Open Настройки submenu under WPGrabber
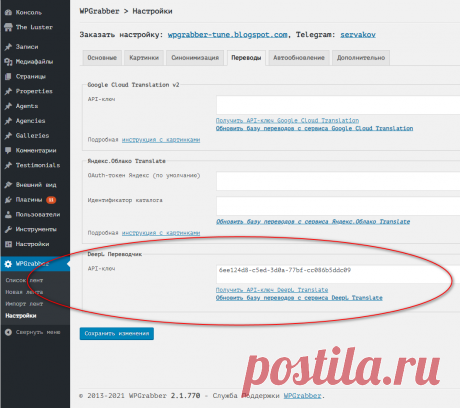 coord(21,316)
